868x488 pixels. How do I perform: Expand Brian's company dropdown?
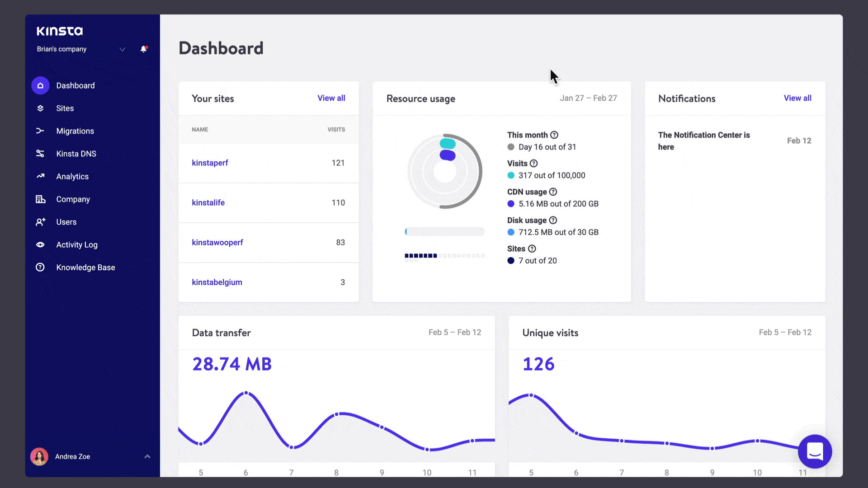tap(122, 49)
